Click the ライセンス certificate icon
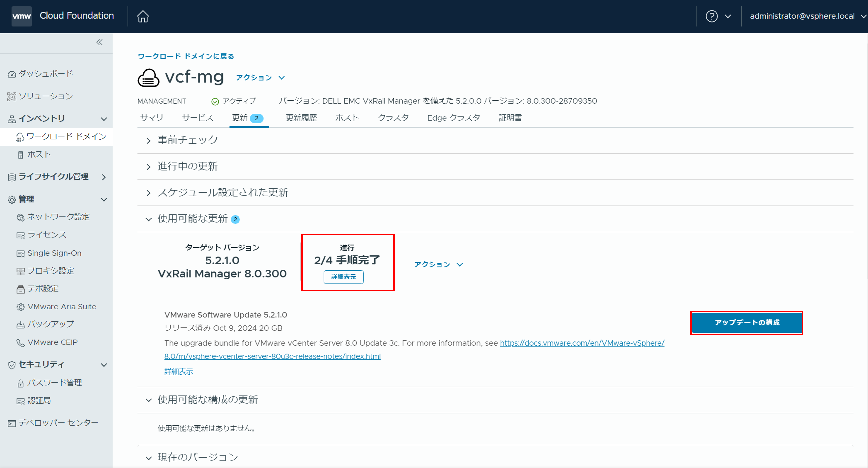 click(x=21, y=235)
